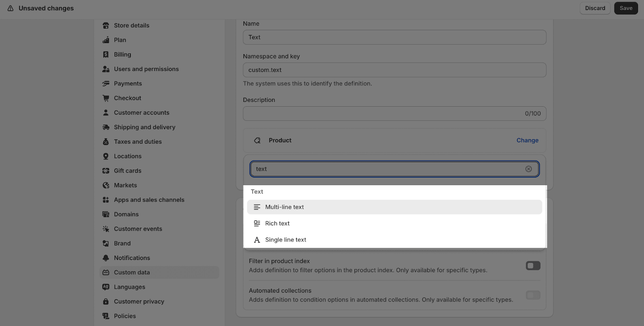This screenshot has height=326, width=644.
Task: Discard the unsaved changes
Action: click(x=595, y=8)
